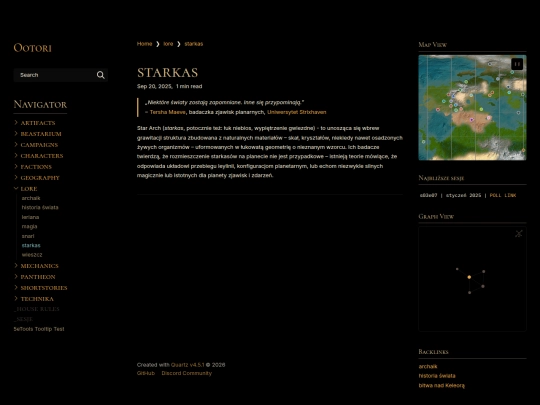The width and height of the screenshot is (540, 405).
Task: Open the snarl lore page
Action: pyautogui.click(x=28, y=236)
